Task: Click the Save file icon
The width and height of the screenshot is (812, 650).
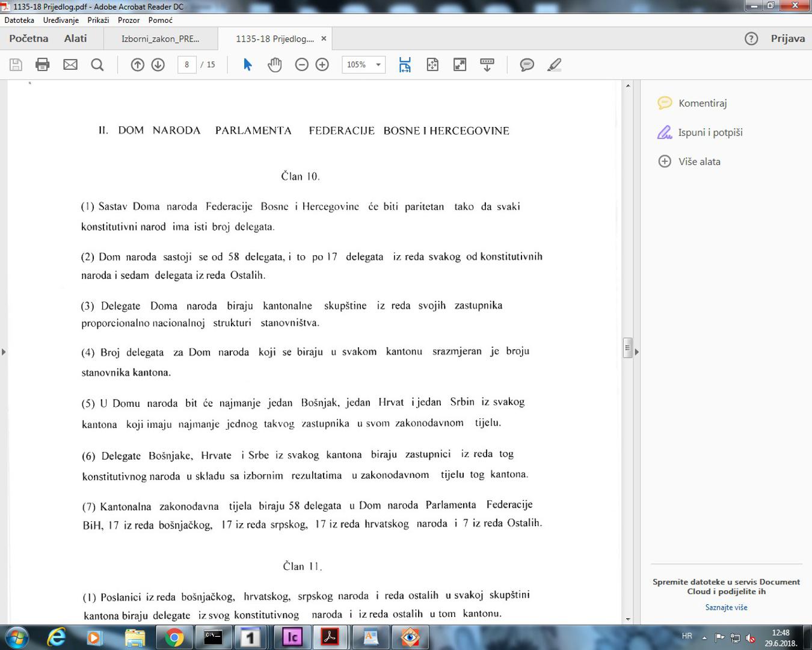Action: [x=16, y=64]
